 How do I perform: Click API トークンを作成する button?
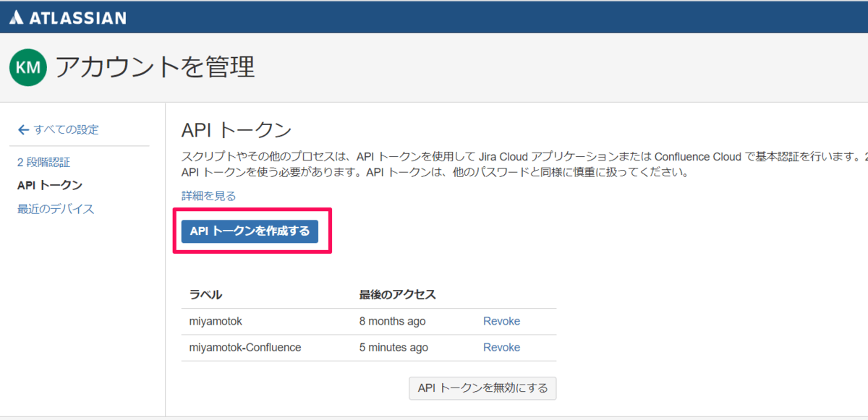250,231
